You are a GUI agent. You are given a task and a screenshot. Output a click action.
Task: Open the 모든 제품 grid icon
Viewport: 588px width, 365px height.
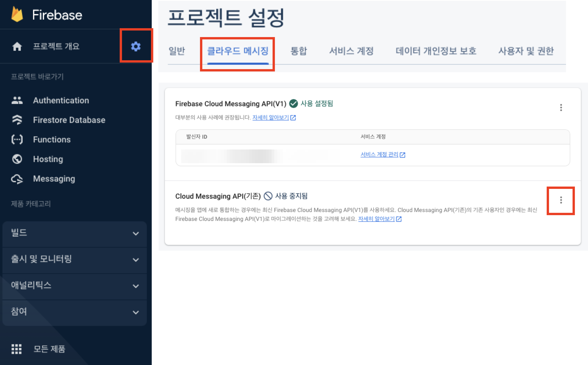point(17,349)
